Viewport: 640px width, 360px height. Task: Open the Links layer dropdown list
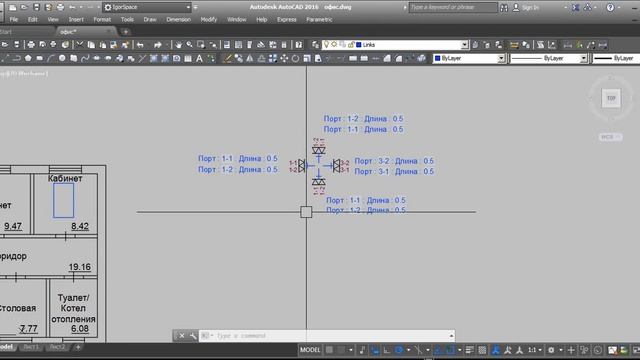464,45
